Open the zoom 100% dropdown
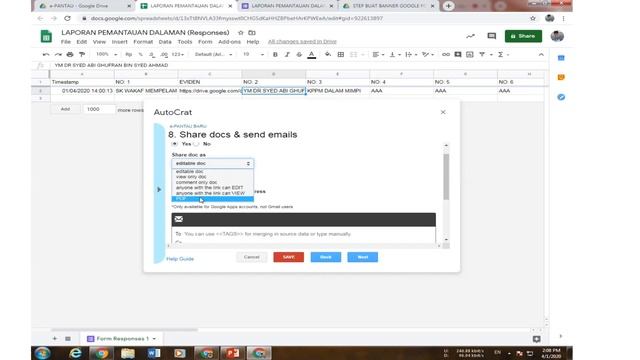This screenshot has height=360, width=640. (x=106, y=54)
